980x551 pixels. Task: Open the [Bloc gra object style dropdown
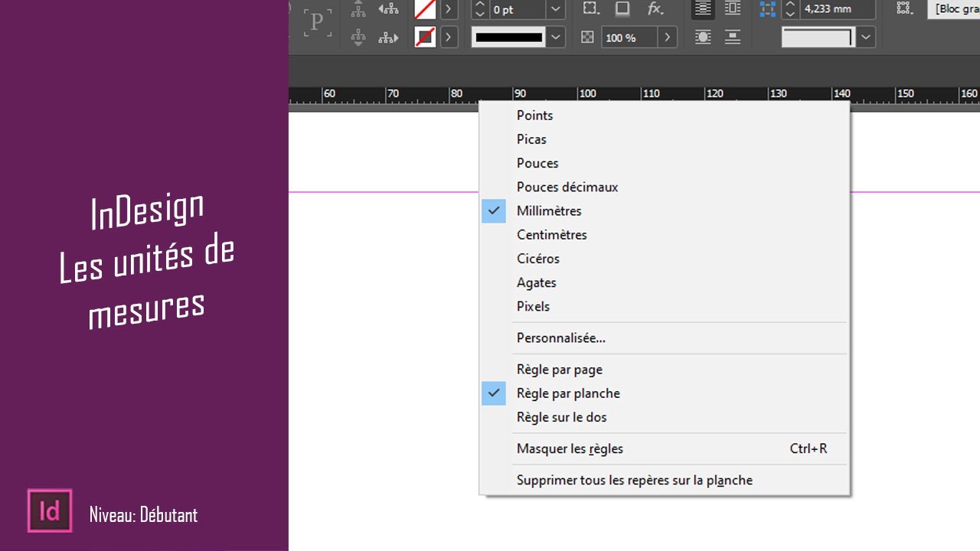point(953,9)
